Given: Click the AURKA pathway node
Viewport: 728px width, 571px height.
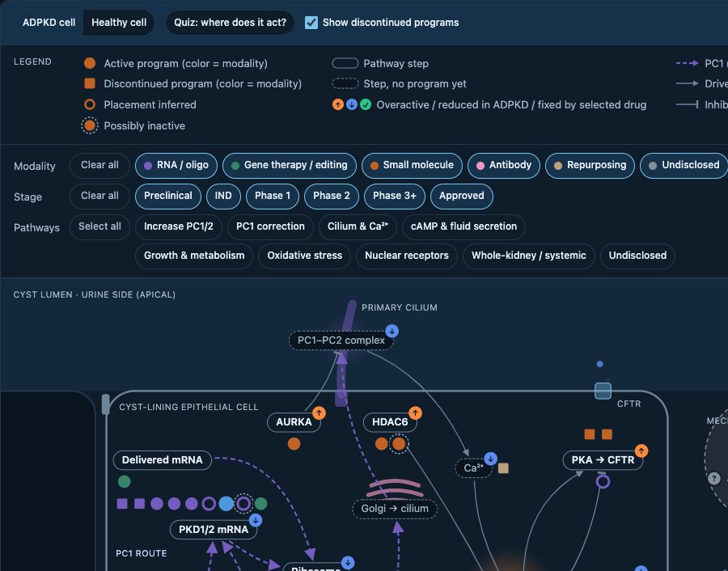Looking at the screenshot, I should click(x=294, y=422).
